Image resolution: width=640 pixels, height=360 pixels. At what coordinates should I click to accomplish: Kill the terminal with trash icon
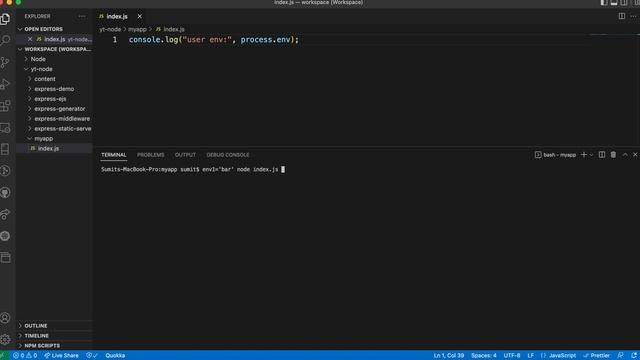613,155
